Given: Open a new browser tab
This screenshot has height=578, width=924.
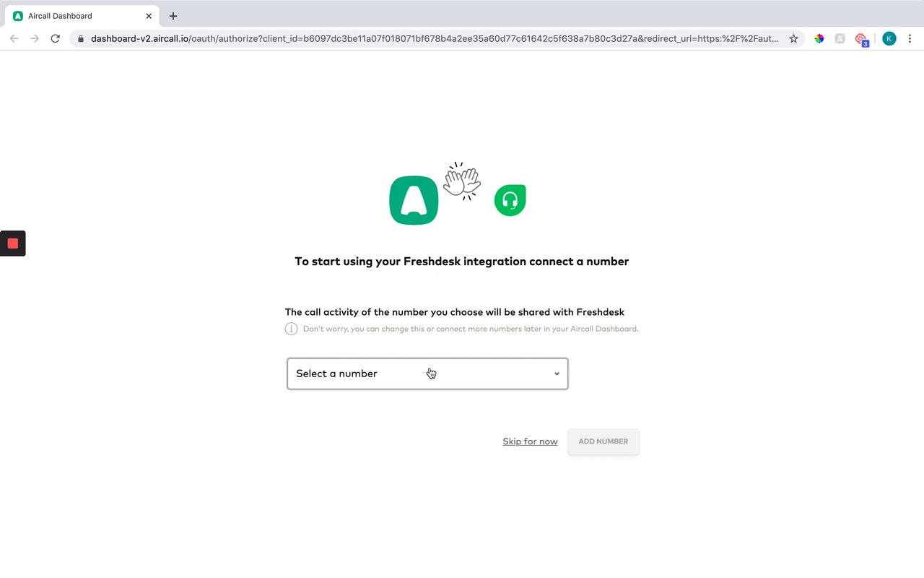Looking at the screenshot, I should click(173, 16).
